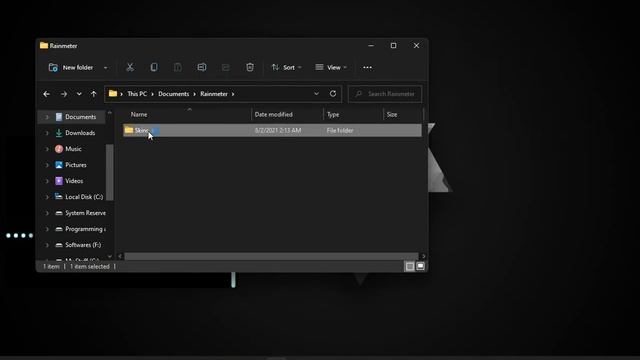
Task: Click the chevron after Rainmeter in path
Action: click(x=233, y=94)
